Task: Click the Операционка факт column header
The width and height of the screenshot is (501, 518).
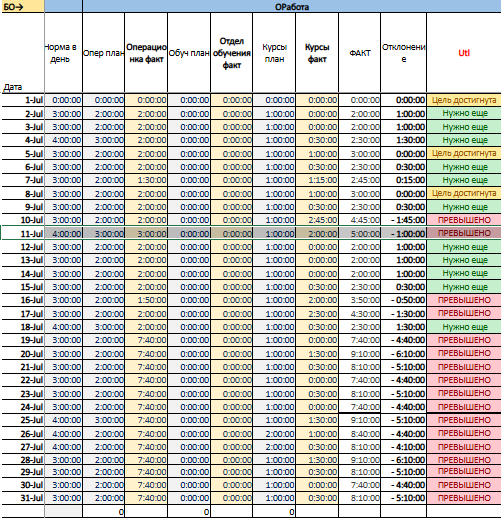Action: (x=146, y=53)
